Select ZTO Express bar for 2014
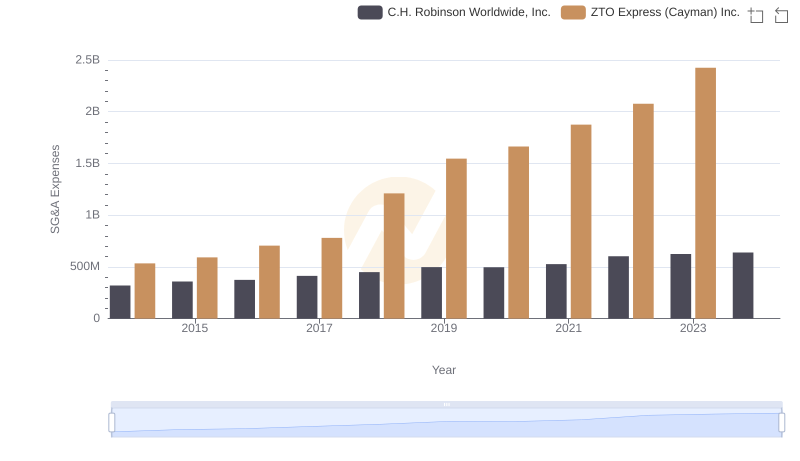The width and height of the screenshot is (800, 461). pos(145,291)
